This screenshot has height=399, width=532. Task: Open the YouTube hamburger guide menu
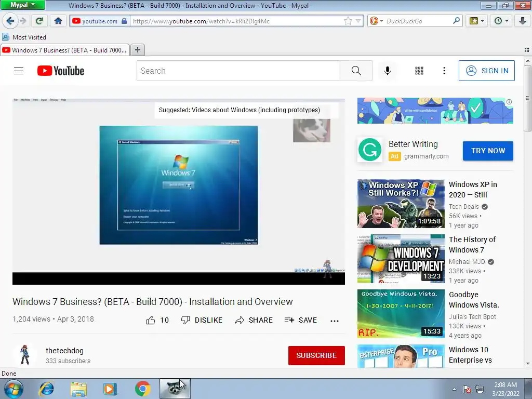pos(19,71)
